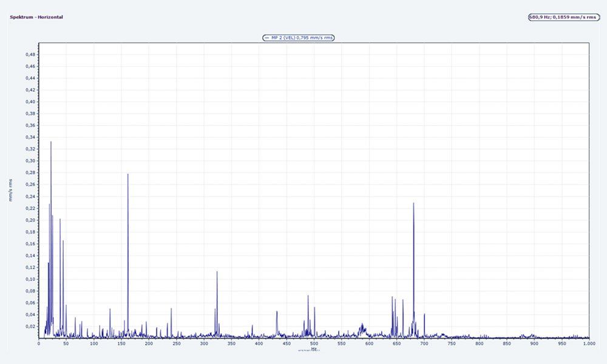Click the mm/s rms y-axis label
This screenshot has width=607, height=364.
tap(10, 190)
